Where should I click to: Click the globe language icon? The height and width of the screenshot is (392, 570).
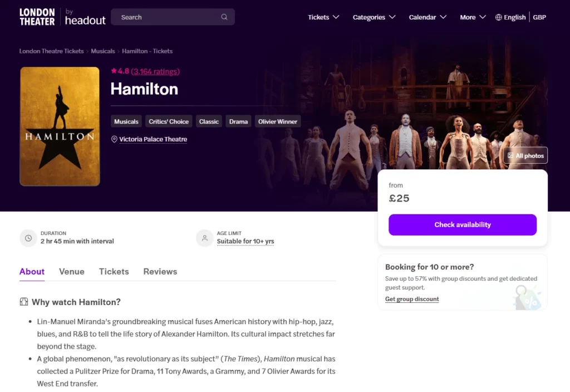pyautogui.click(x=498, y=17)
